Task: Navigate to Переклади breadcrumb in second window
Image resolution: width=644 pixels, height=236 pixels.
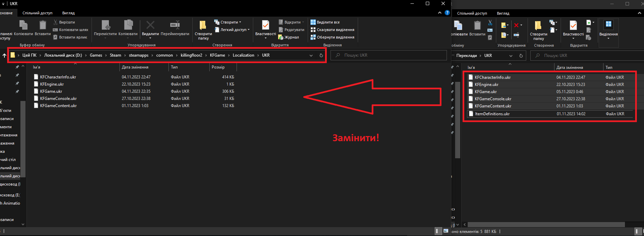Action: click(x=466, y=56)
